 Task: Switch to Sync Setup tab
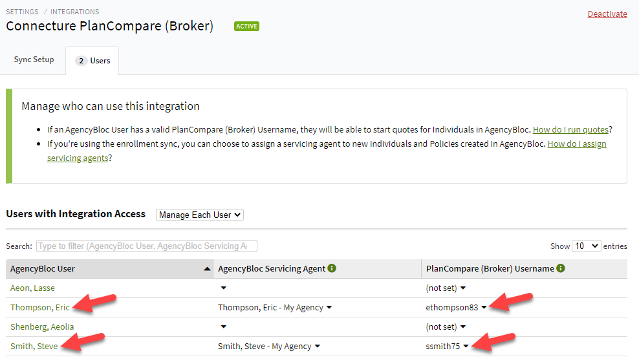(x=34, y=59)
